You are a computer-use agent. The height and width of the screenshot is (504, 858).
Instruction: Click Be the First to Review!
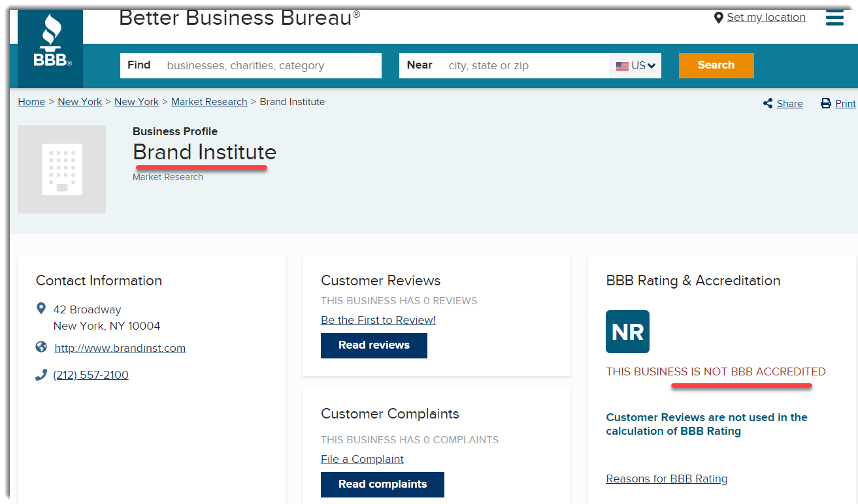click(x=378, y=320)
